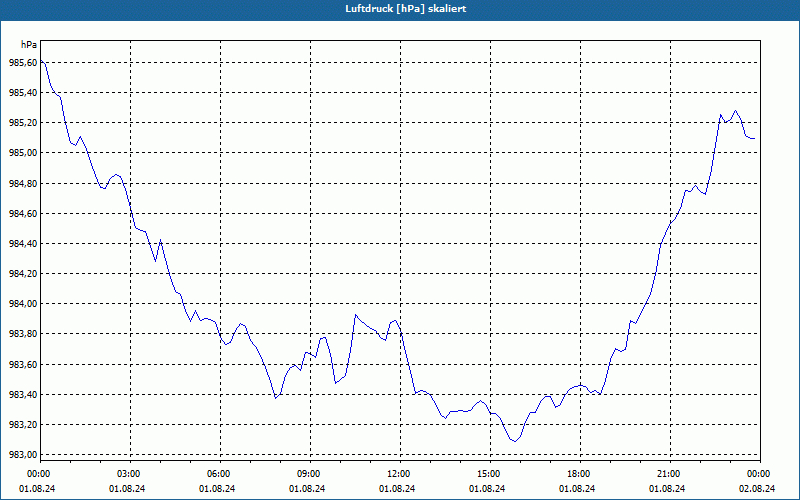Click the 02.08.24 date label
The height and width of the screenshot is (500, 800).
point(757,489)
